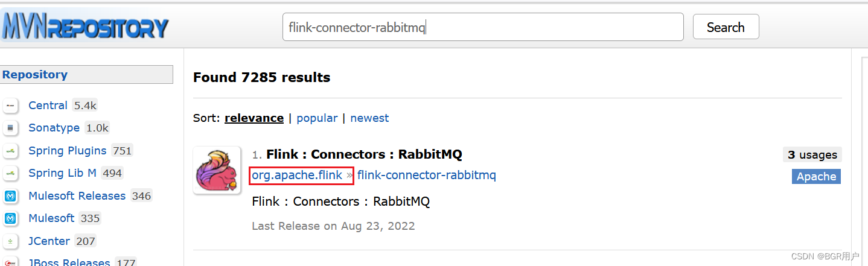Screen dimensions: 868x266
Task: Click the Search button
Action: [x=726, y=27]
